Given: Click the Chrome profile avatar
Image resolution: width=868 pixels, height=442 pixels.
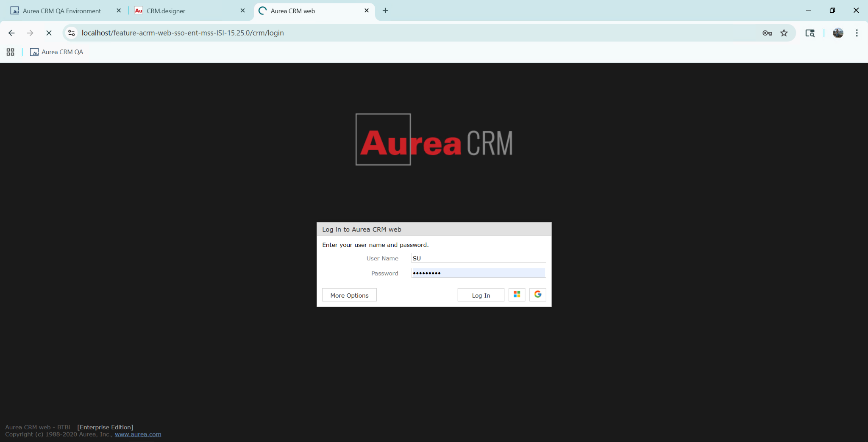Looking at the screenshot, I should (x=837, y=33).
